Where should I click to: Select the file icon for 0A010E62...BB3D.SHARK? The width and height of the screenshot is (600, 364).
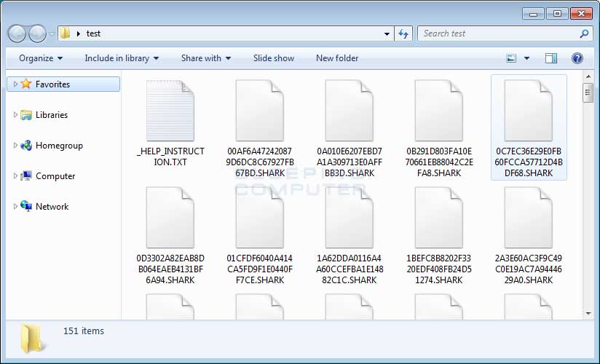click(350, 111)
